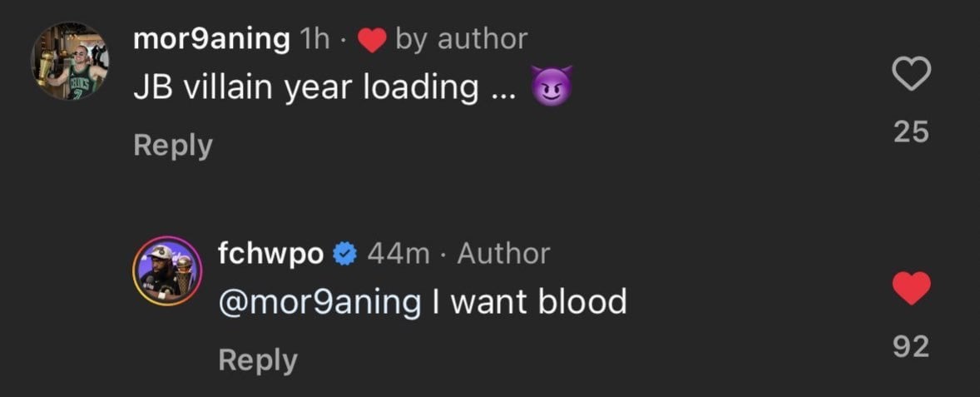This screenshot has width=980, height=397.
Task: Click the 'by author' text
Action: [461, 38]
